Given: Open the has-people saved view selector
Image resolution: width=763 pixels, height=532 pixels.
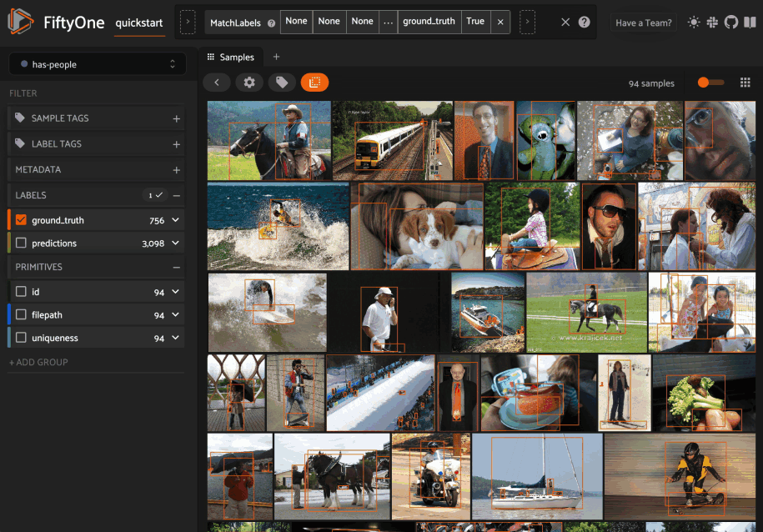Looking at the screenshot, I should 98,64.
